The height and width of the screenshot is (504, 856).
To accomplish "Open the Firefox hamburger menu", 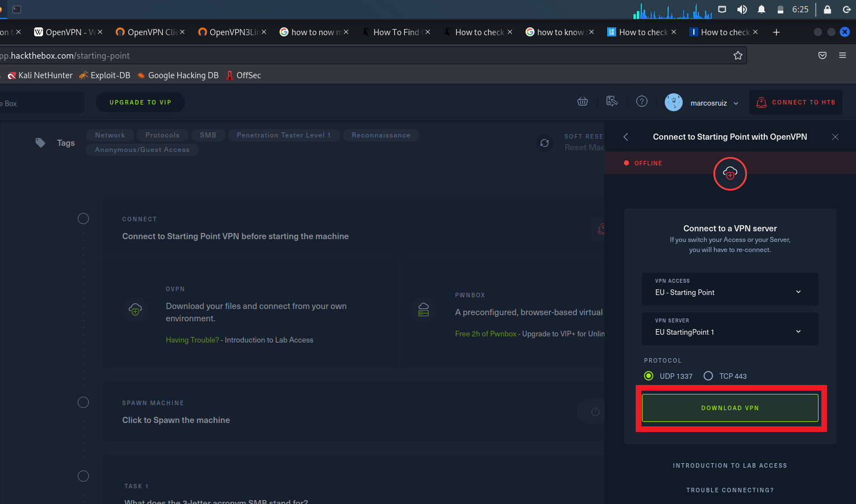I will click(842, 55).
